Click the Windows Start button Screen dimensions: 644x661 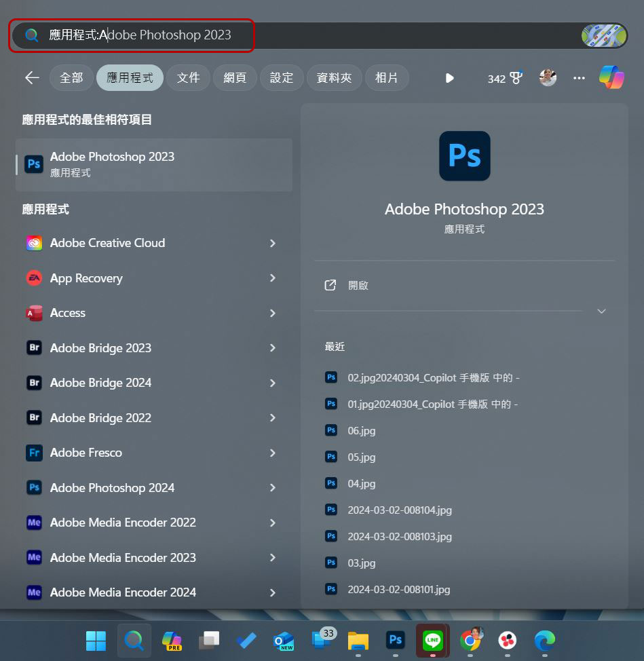pos(96,640)
